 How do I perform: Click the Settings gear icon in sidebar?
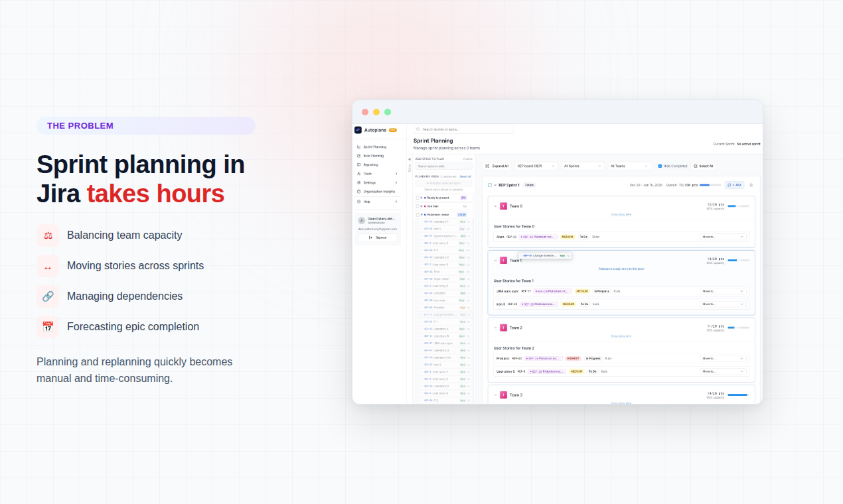click(x=359, y=182)
